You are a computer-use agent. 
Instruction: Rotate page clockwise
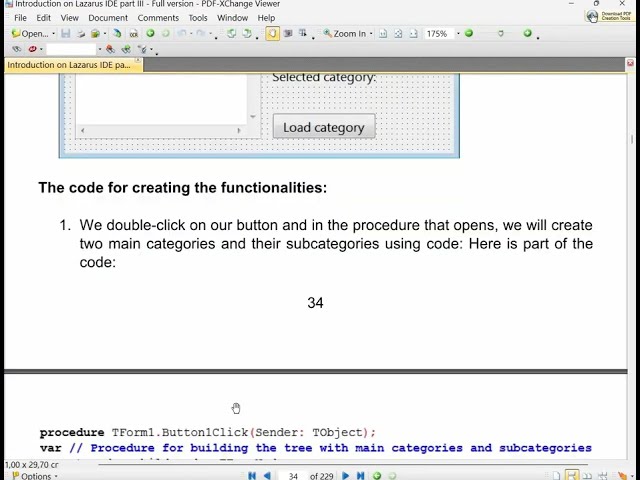click(x=247, y=33)
